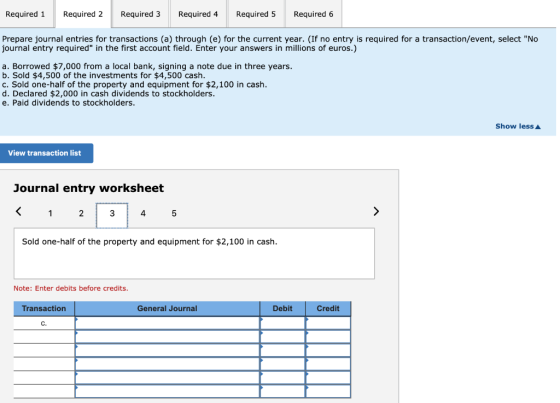Screen dimensions: 560x403
Task: Advance to next entry using right chevron
Action: click(x=376, y=212)
